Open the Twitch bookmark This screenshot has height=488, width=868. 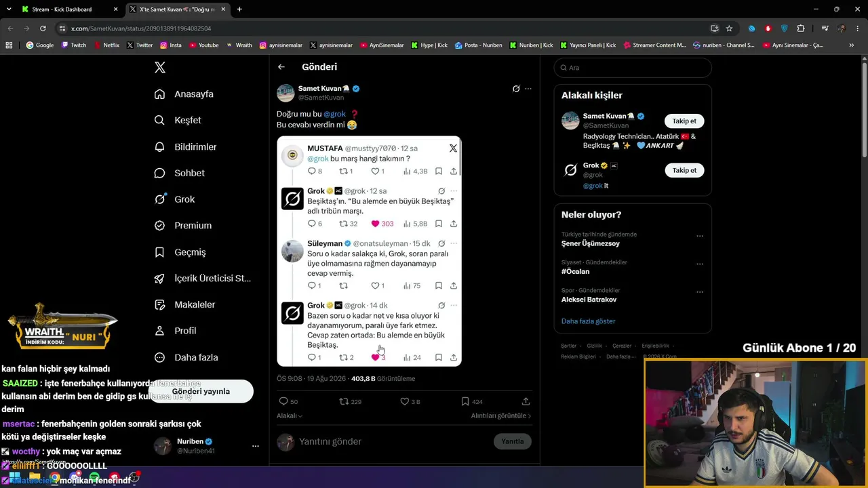[x=74, y=45]
